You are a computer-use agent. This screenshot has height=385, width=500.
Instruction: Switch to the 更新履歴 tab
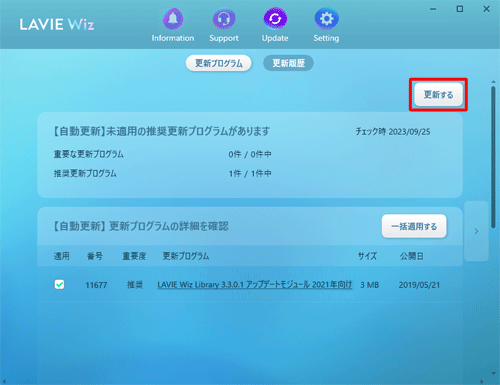[x=288, y=63]
